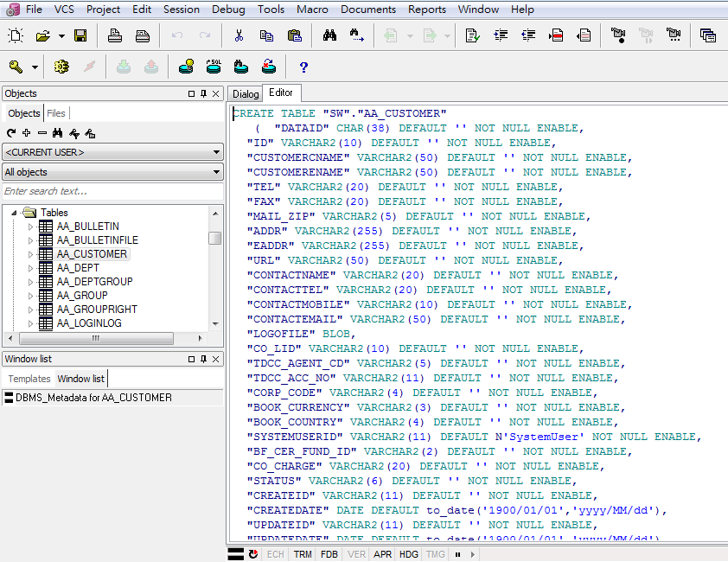Toggle the FDB status bar indicator
The width and height of the screenshot is (728, 562).
point(329,554)
